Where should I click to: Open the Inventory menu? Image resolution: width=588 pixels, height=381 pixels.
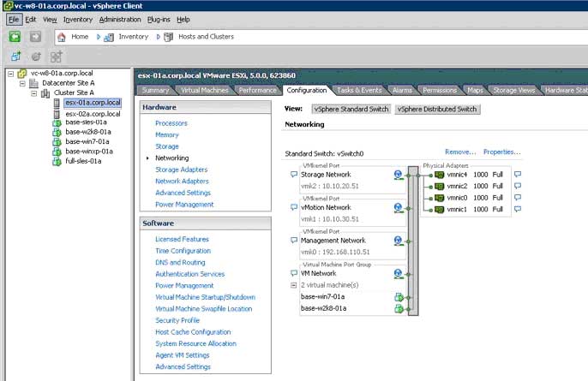[x=78, y=20]
